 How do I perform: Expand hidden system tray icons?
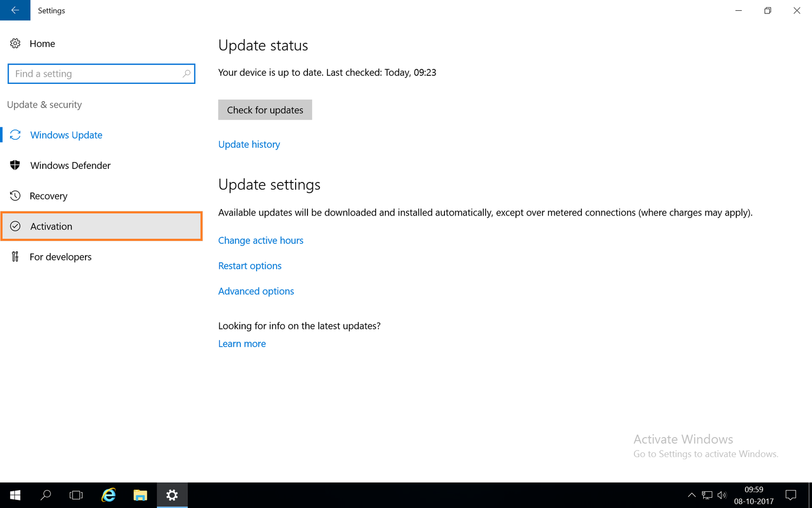pyautogui.click(x=692, y=495)
